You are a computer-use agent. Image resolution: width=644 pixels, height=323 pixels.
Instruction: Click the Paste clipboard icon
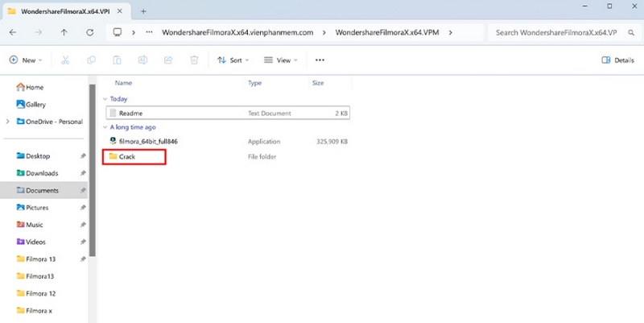pos(117,60)
